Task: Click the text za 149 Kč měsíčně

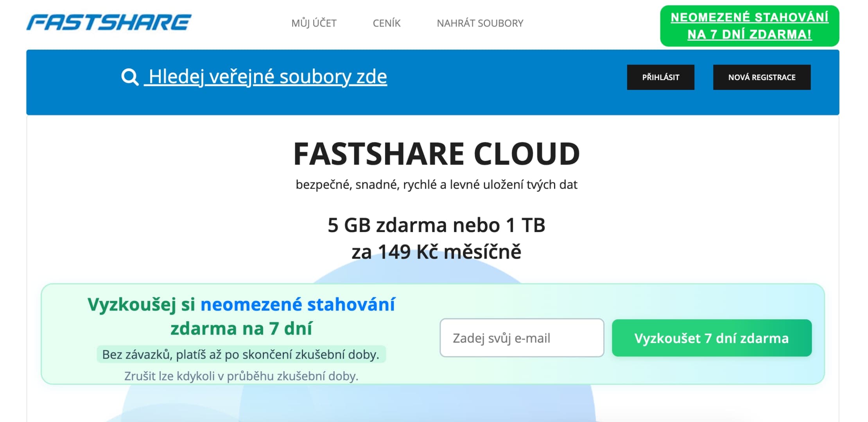Action: [x=436, y=252]
